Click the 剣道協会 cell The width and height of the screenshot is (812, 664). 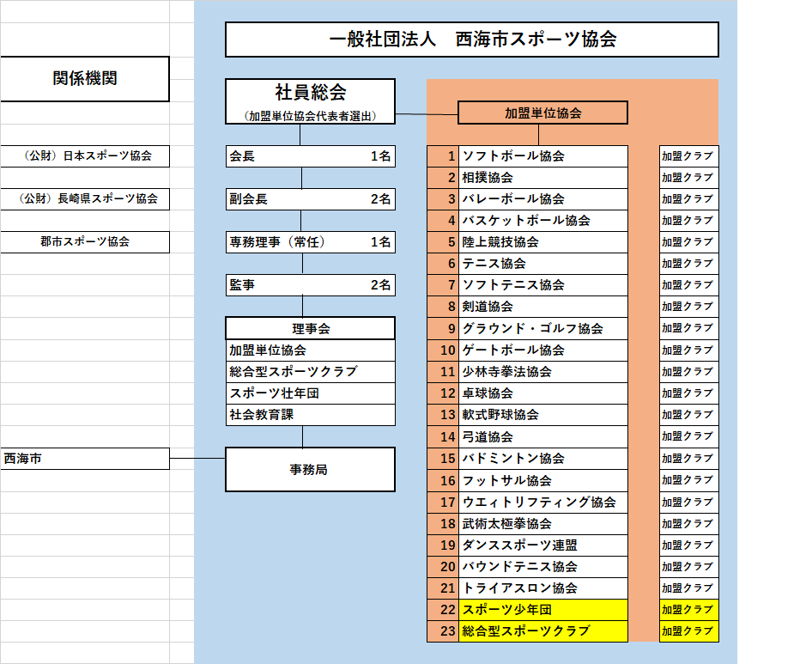[x=543, y=307]
